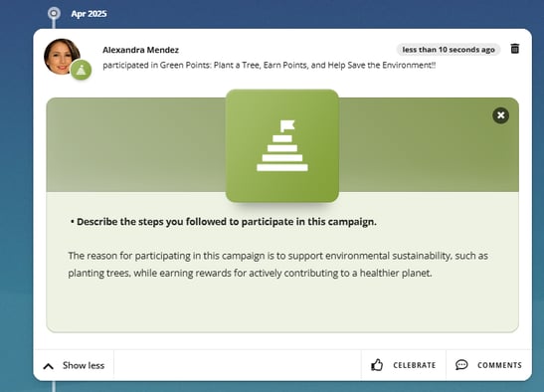Click the 'less than 10 seconds ago' timestamp
544x392 pixels.
(449, 50)
